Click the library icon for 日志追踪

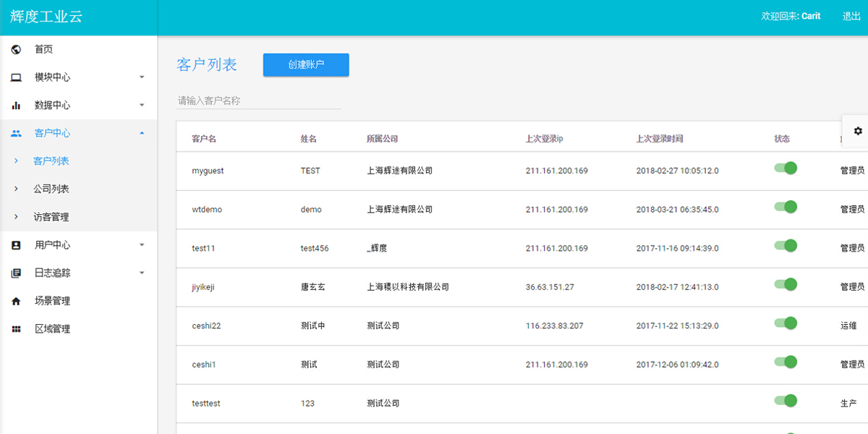[17, 273]
